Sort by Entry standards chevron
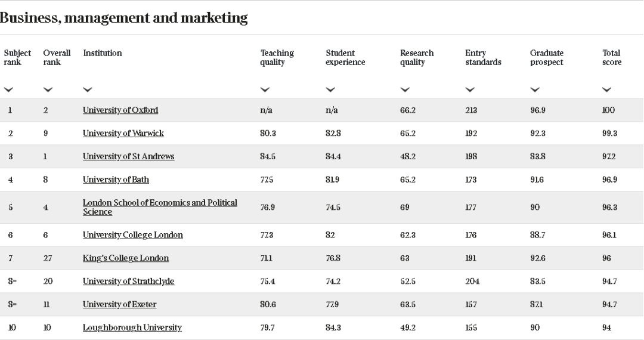The height and width of the screenshot is (340, 644). tap(470, 89)
